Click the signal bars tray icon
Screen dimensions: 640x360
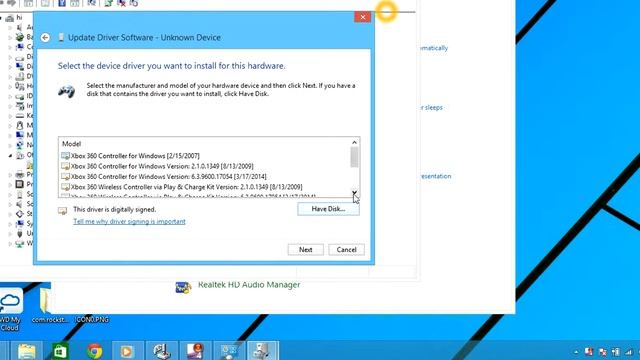point(629,352)
